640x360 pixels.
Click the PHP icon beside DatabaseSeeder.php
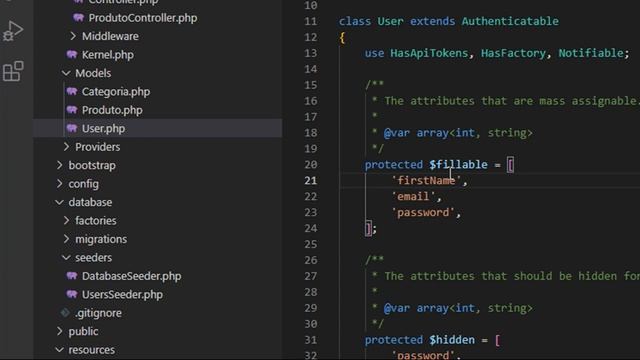(72, 276)
